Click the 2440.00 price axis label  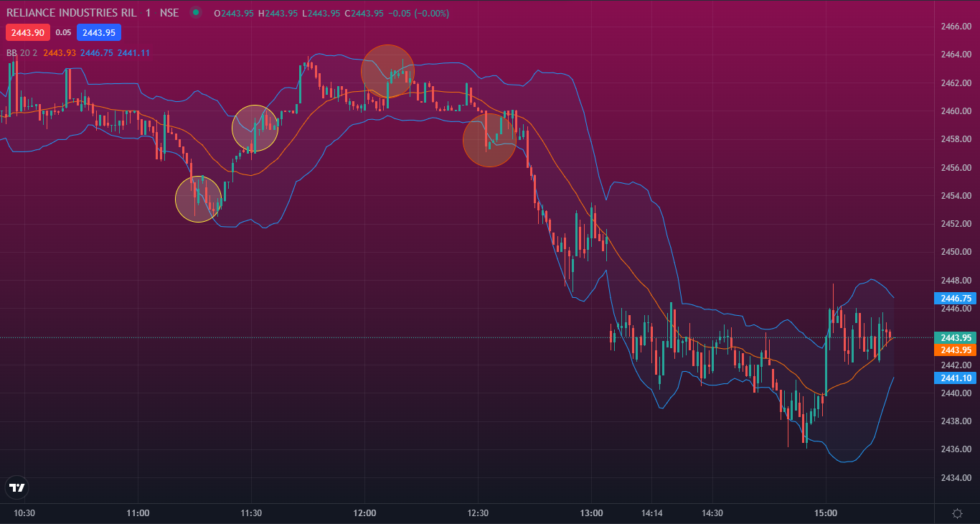(956, 393)
